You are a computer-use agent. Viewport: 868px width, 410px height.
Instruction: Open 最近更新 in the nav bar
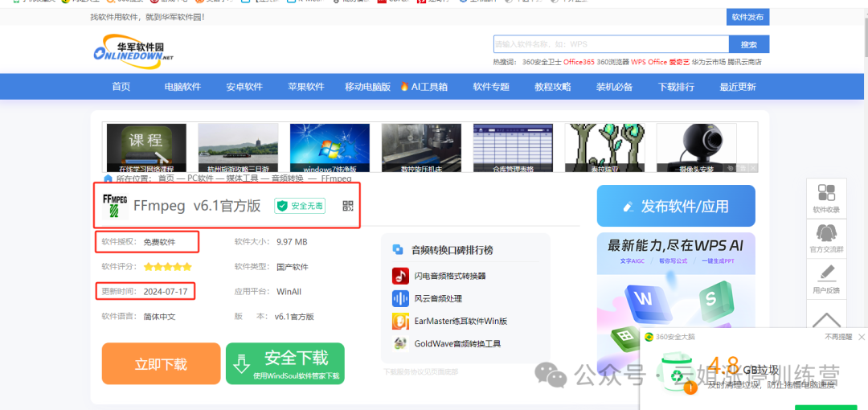737,87
